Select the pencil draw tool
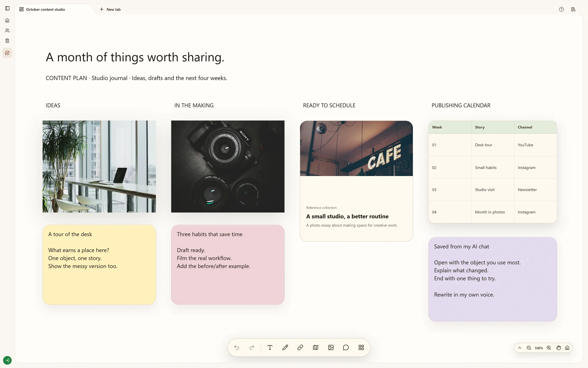Screen dimensions: 588x368 coord(285,347)
